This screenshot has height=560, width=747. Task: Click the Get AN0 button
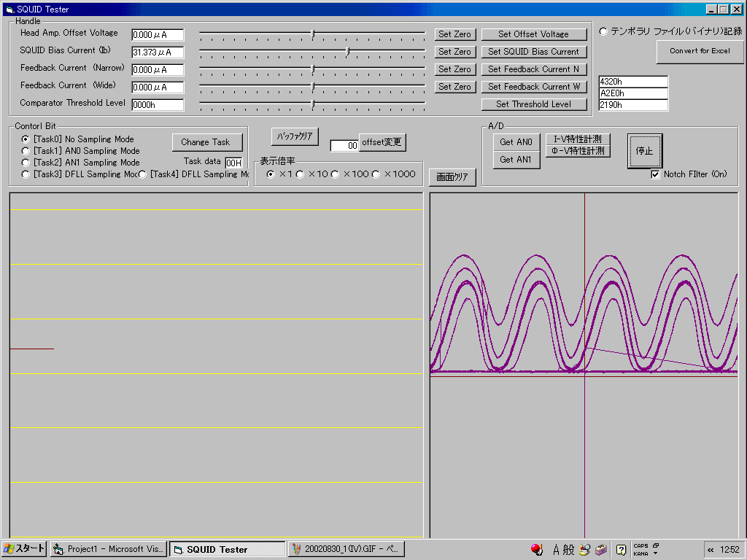coord(516,142)
